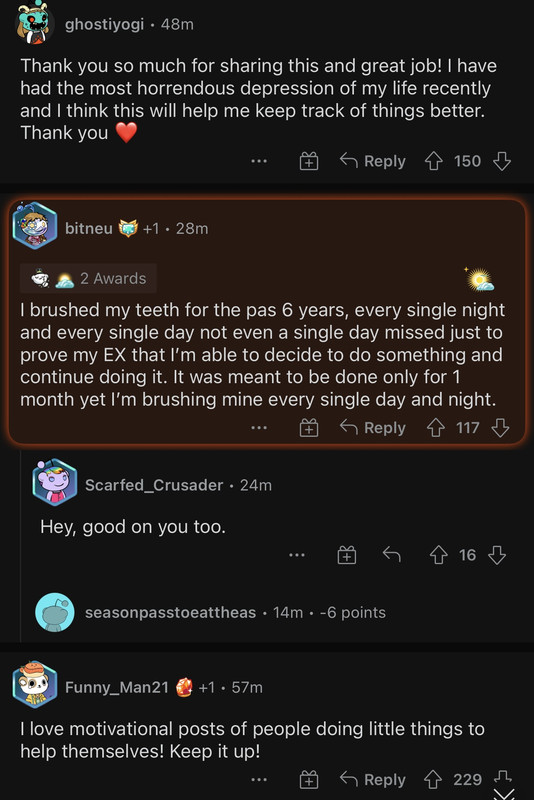Upvote bitneu's teeth brushing comment
Screen dimensions: 534x800
pyautogui.click(x=436, y=428)
